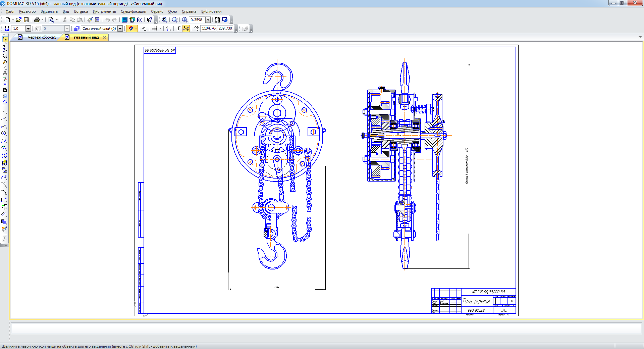This screenshot has width=644, height=349.
Task: Create a new document with the New icon
Action: click(x=7, y=20)
